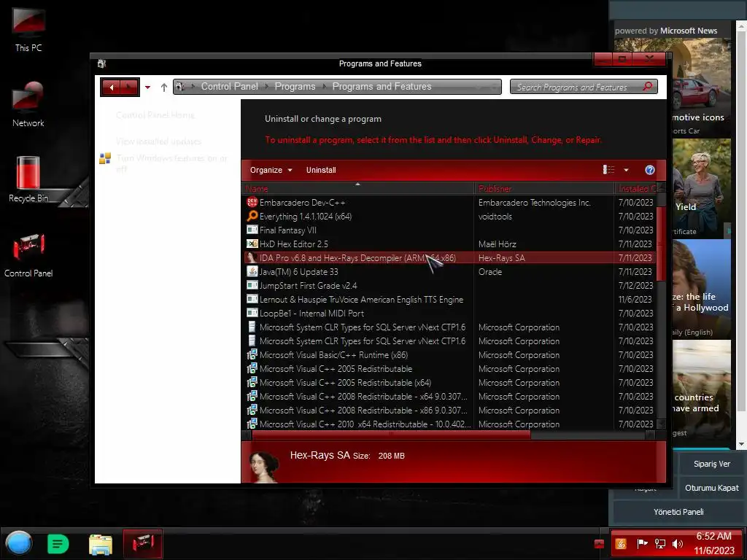Viewport: 747px width, 560px height.
Task: Sort by the Name column header
Action: (x=358, y=189)
